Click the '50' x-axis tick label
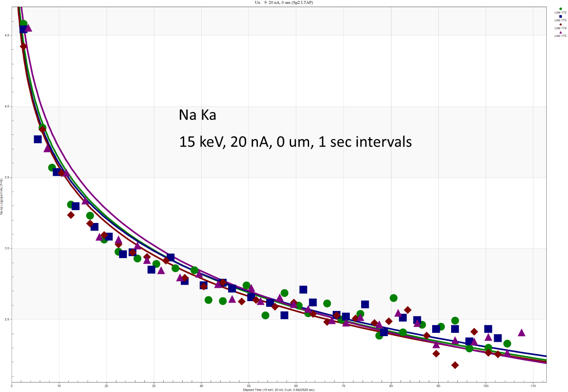568x392 pixels. point(248,385)
